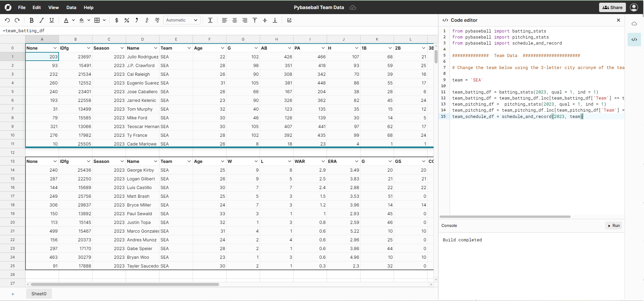
Task: Click the decrease decimal places icon
Action: coord(147,20)
